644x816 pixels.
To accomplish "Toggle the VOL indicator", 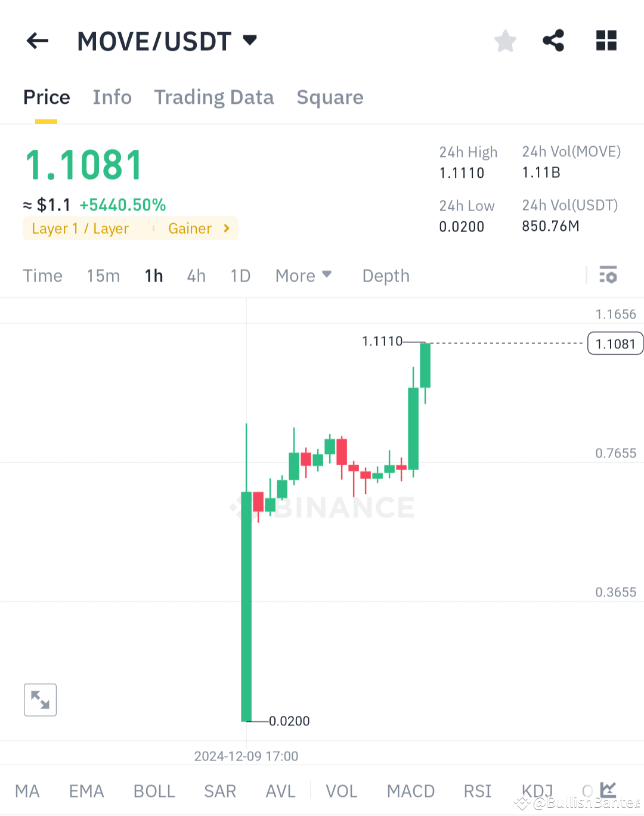I will (x=342, y=791).
